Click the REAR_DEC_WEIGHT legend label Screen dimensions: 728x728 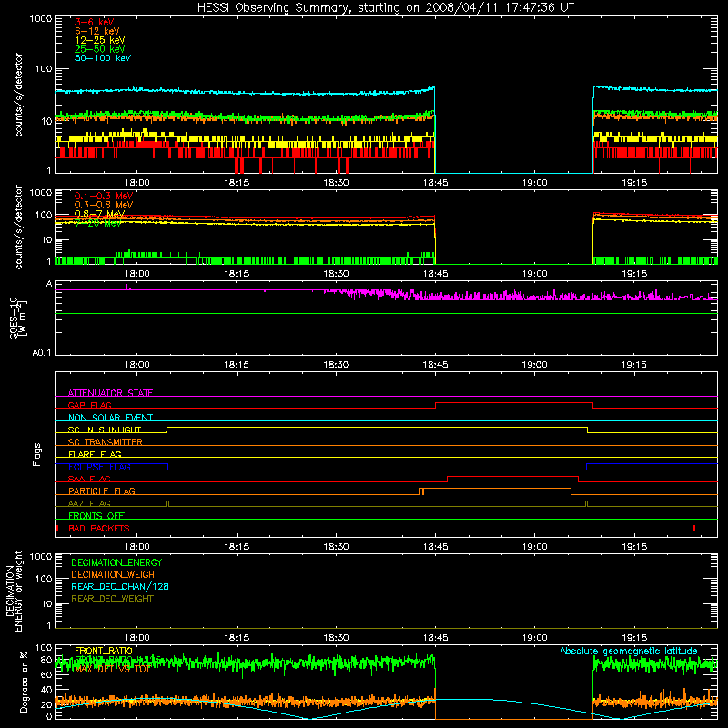(112, 599)
